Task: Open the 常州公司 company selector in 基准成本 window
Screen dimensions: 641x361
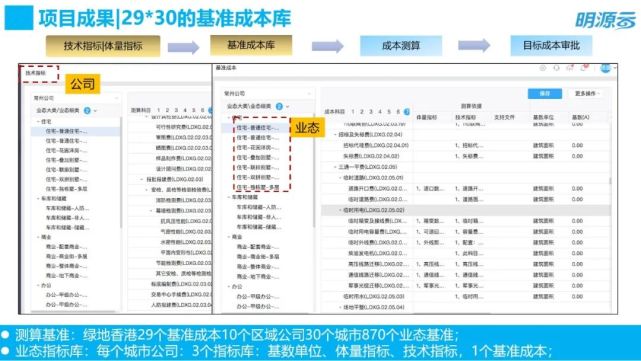Action: pos(268,94)
